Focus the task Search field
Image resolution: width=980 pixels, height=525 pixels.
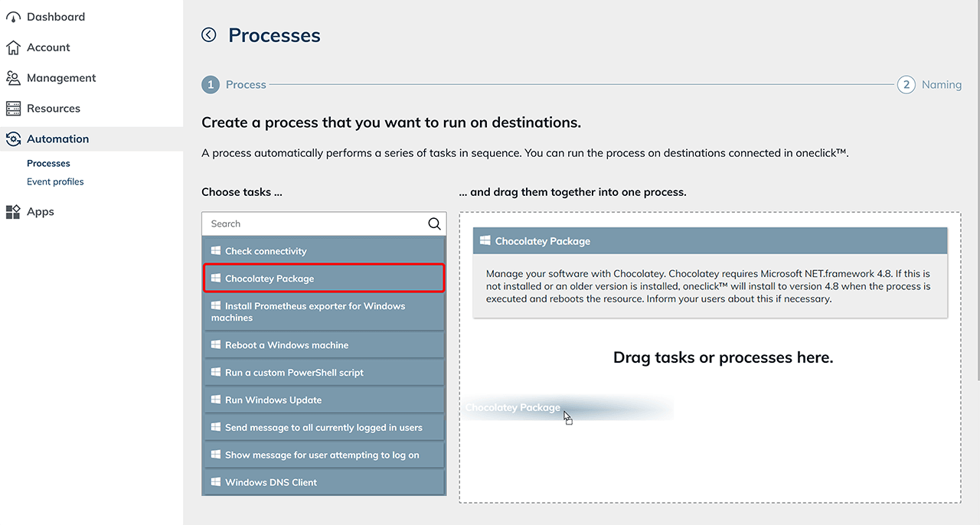(x=312, y=223)
